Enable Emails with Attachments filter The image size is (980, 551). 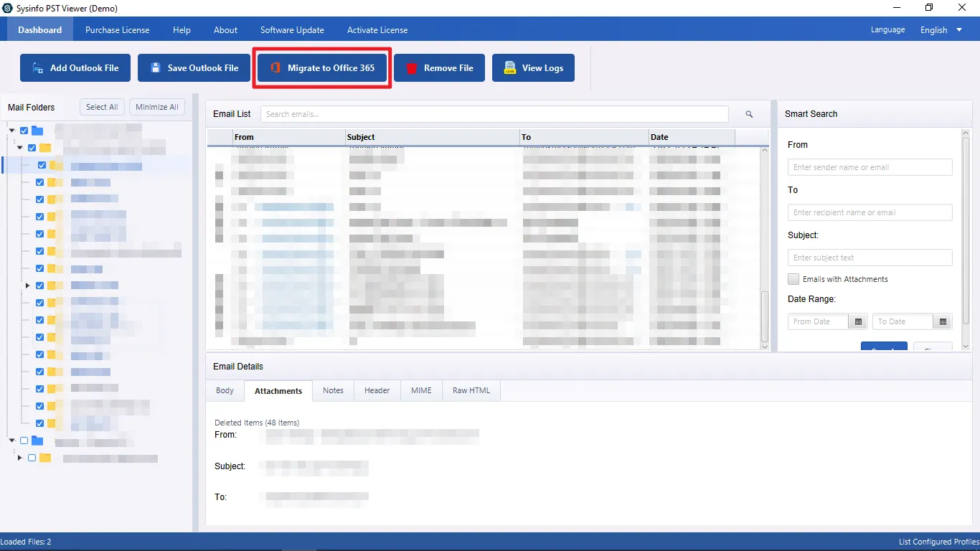pyautogui.click(x=793, y=279)
